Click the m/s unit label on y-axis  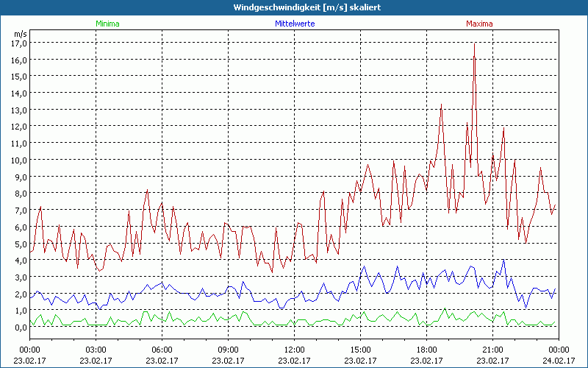coord(20,33)
